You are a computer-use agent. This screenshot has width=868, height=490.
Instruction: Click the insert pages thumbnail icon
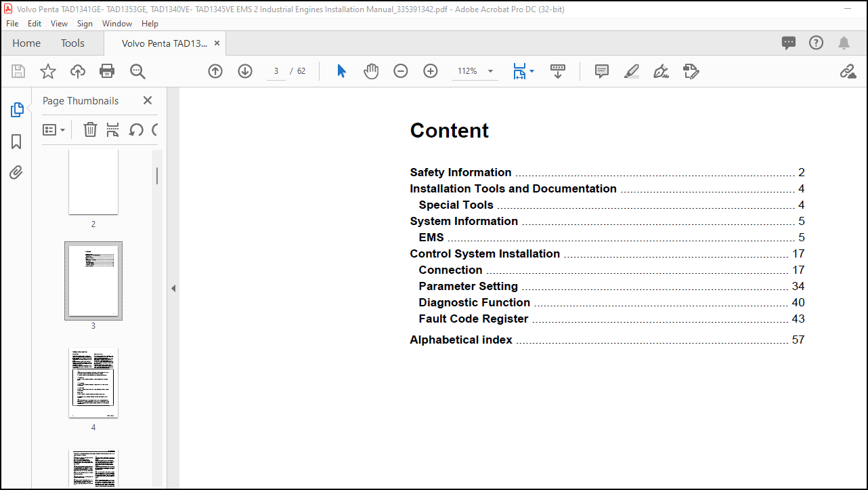point(113,129)
